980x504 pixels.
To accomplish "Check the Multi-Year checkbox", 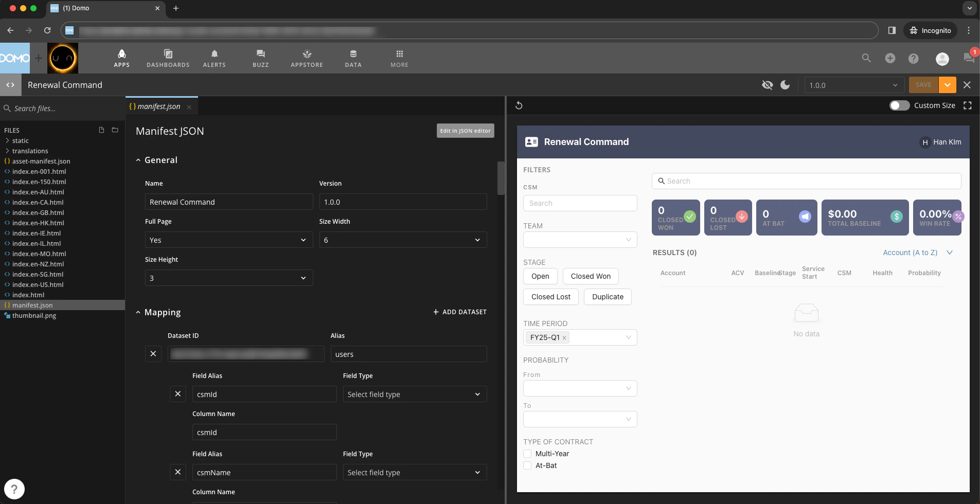I will tap(527, 454).
